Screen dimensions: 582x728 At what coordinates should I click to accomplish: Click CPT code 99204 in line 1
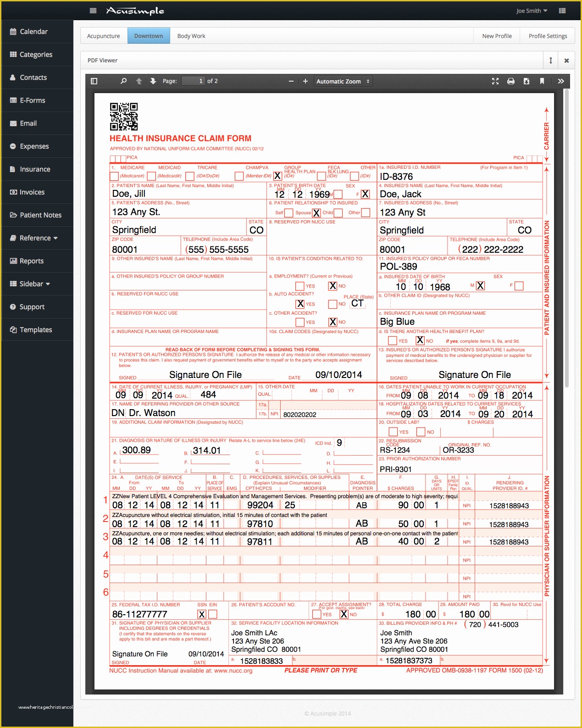point(260,505)
